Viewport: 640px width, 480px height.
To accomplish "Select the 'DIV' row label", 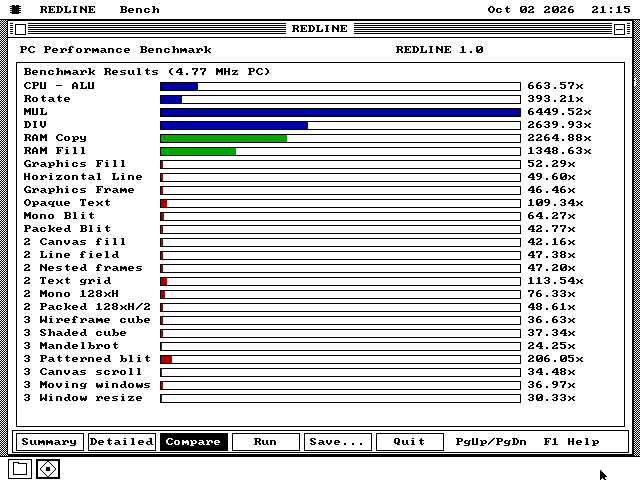I will pos(35,125).
